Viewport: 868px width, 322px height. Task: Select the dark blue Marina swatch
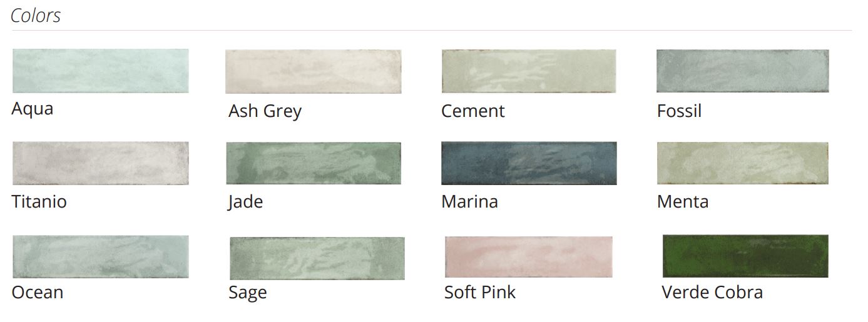tap(529, 163)
